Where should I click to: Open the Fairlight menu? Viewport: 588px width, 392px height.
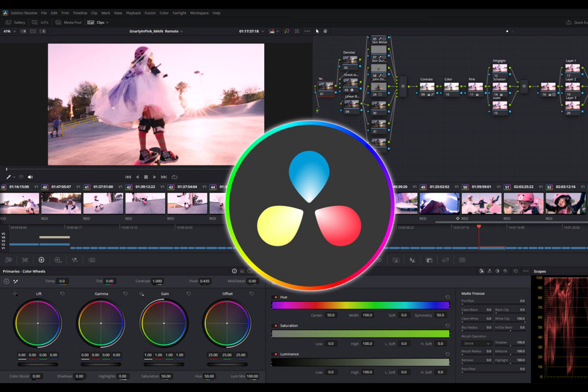click(179, 13)
